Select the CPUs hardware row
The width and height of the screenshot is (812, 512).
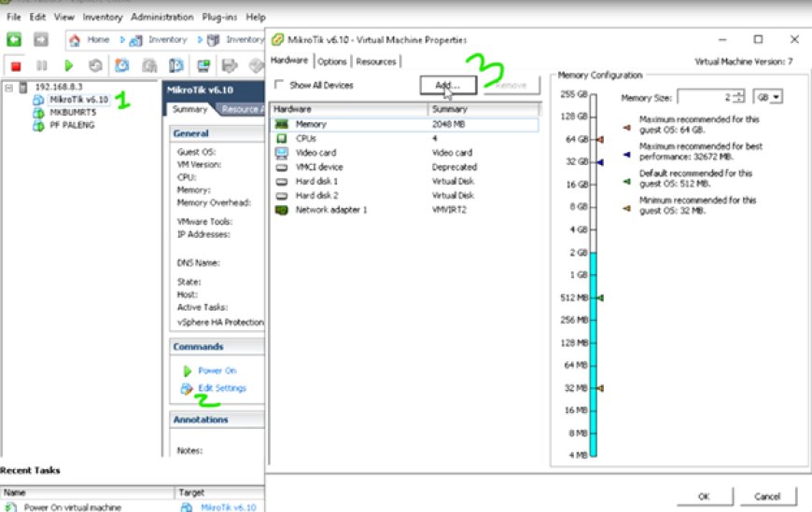pos(405,139)
